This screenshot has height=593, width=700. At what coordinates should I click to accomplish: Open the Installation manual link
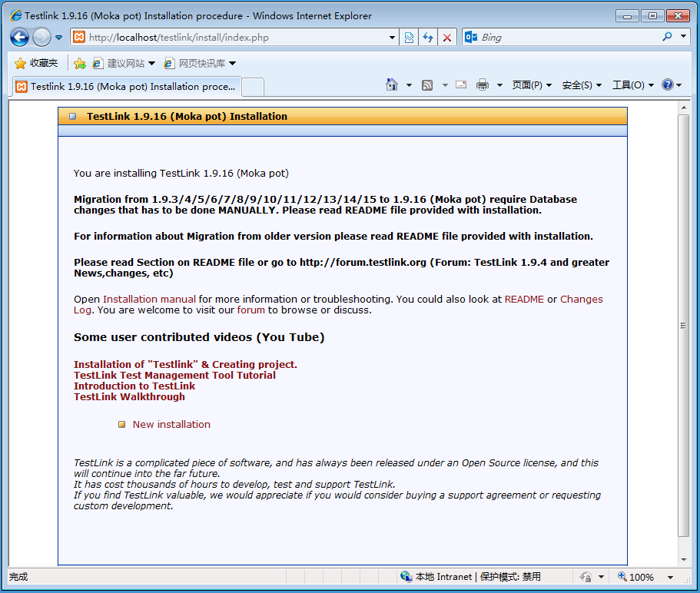pyautogui.click(x=150, y=300)
